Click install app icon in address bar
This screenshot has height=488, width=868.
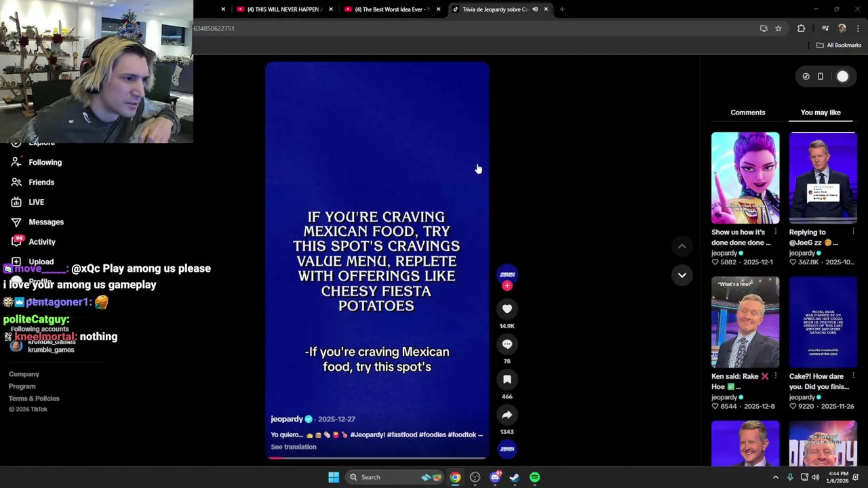pos(764,28)
